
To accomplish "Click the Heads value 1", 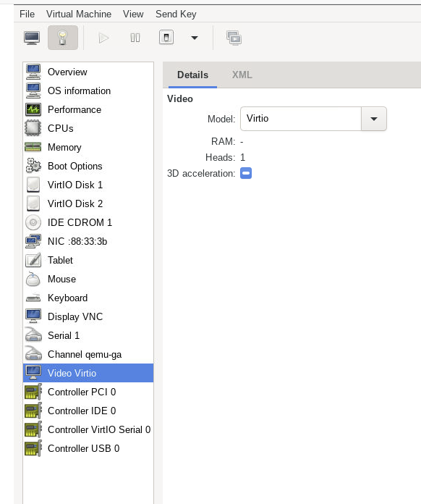I will click(x=243, y=158).
